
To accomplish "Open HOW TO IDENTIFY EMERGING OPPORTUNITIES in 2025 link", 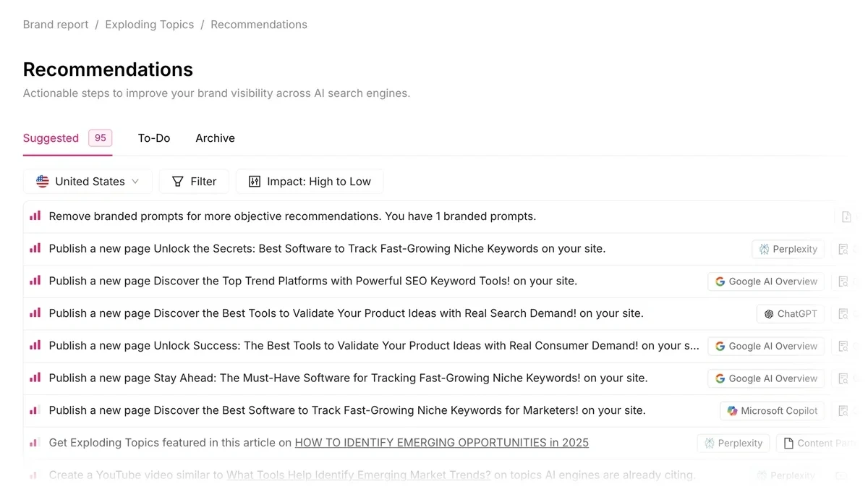I will coord(442,443).
